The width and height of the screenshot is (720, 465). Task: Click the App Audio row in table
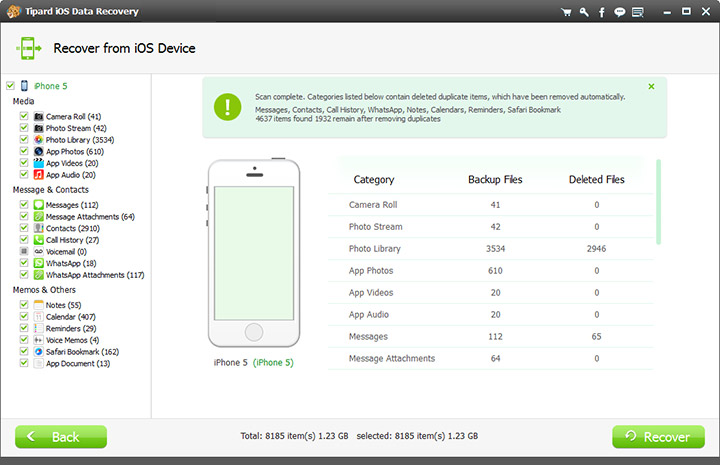point(490,314)
